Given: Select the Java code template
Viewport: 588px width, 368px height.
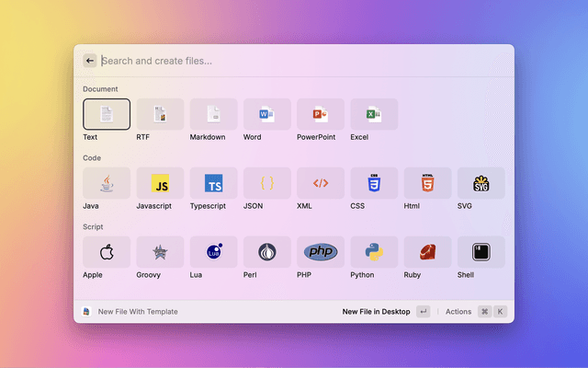Looking at the screenshot, I should click(x=107, y=183).
